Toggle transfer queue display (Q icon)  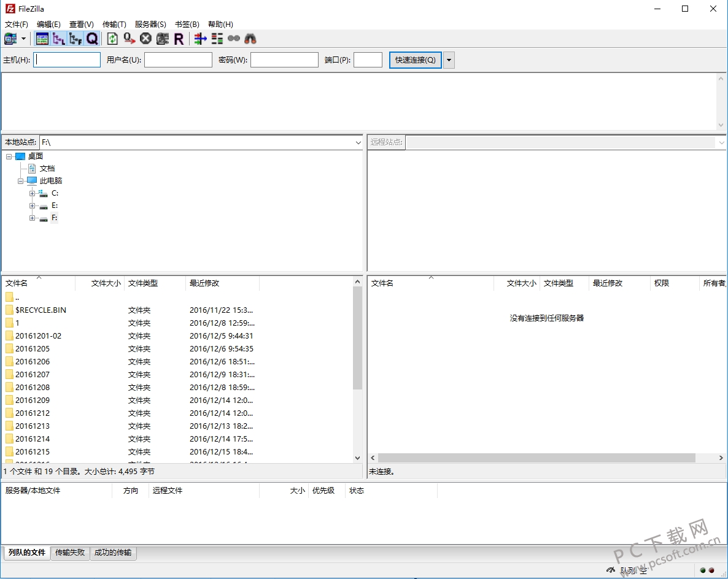pos(93,39)
